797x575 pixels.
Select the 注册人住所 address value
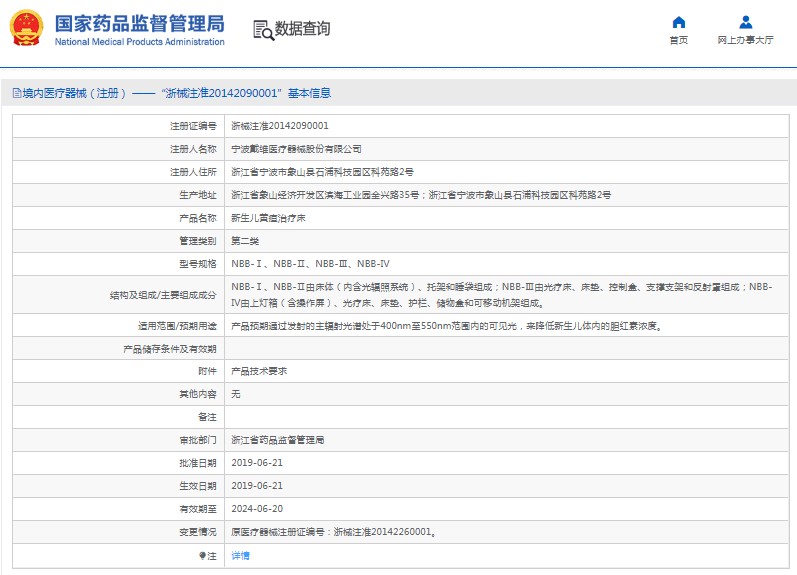pos(322,172)
